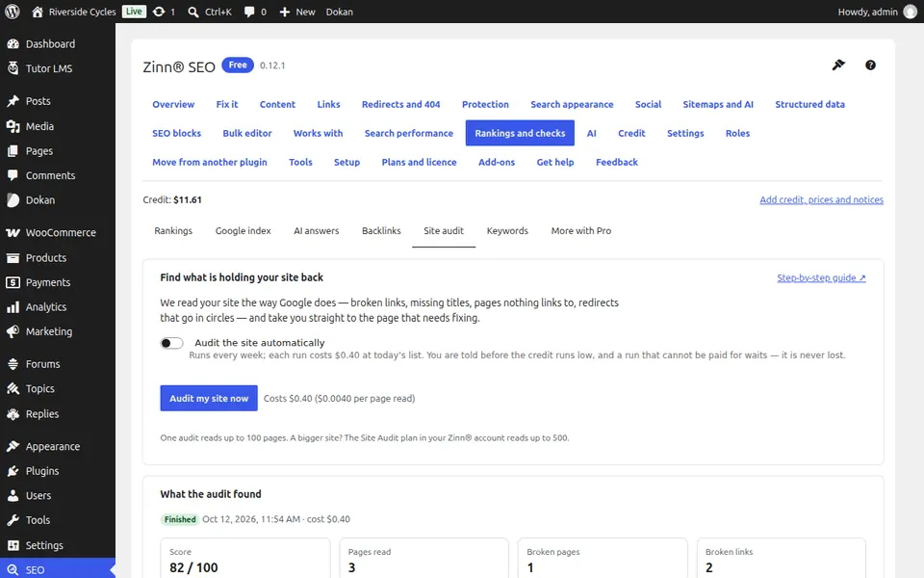Open Sitemaps and AI section
Image resolution: width=924 pixels, height=578 pixels.
tap(718, 104)
